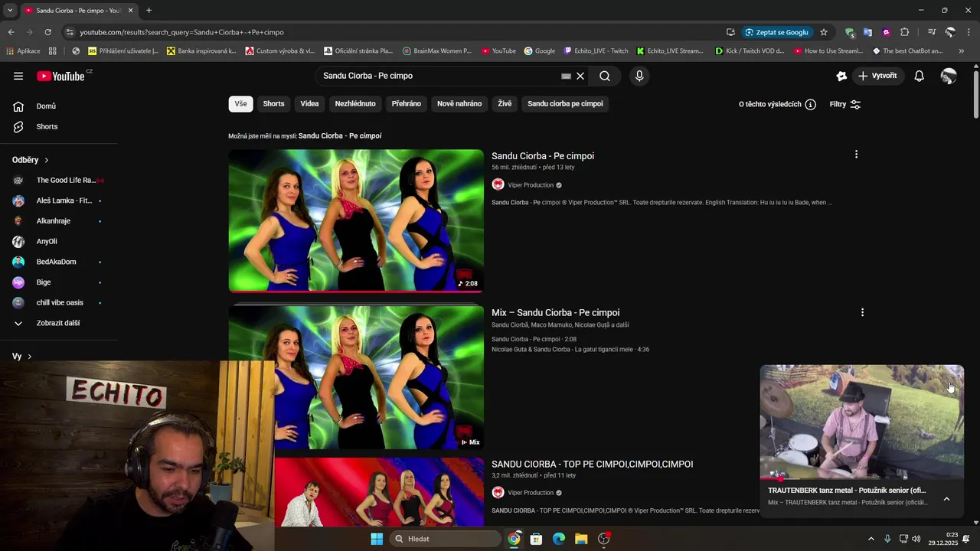Screen dimensions: 980x551
Task: Open the tab search dropdown arrow
Action: (x=10, y=11)
